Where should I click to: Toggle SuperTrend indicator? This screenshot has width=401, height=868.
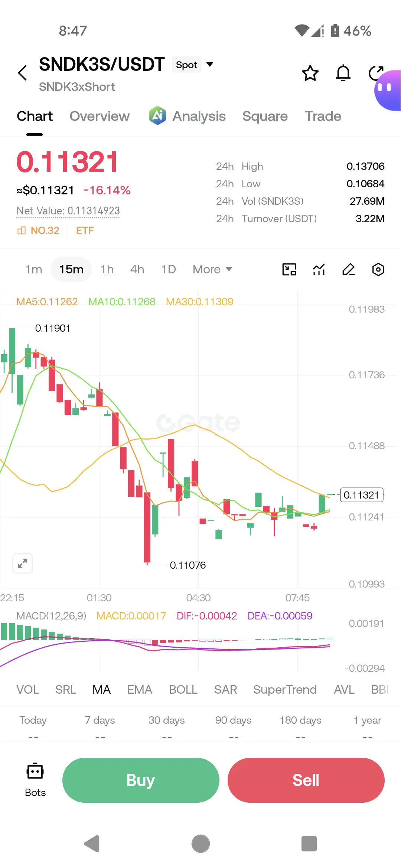285,690
